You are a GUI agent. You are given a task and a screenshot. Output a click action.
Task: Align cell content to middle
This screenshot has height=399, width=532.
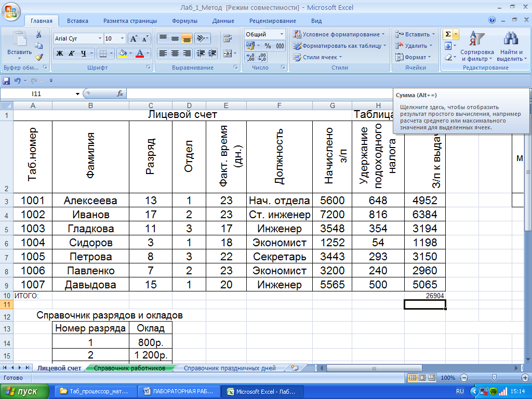click(x=175, y=38)
